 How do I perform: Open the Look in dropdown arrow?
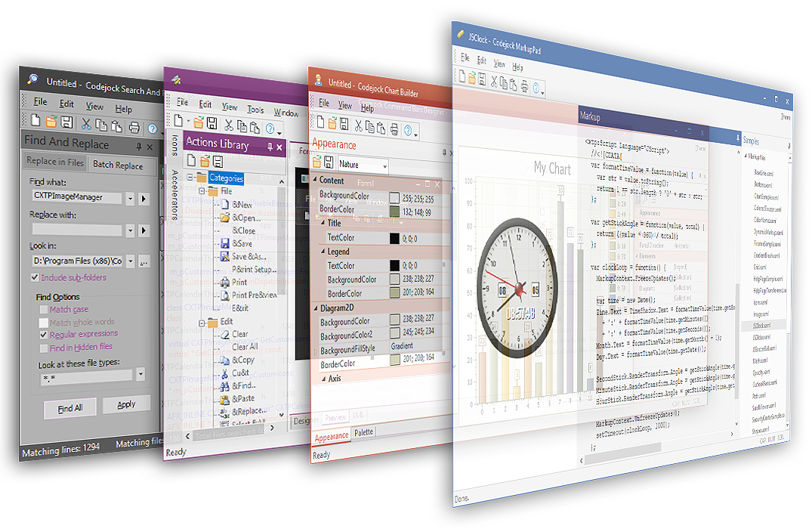click(131, 261)
